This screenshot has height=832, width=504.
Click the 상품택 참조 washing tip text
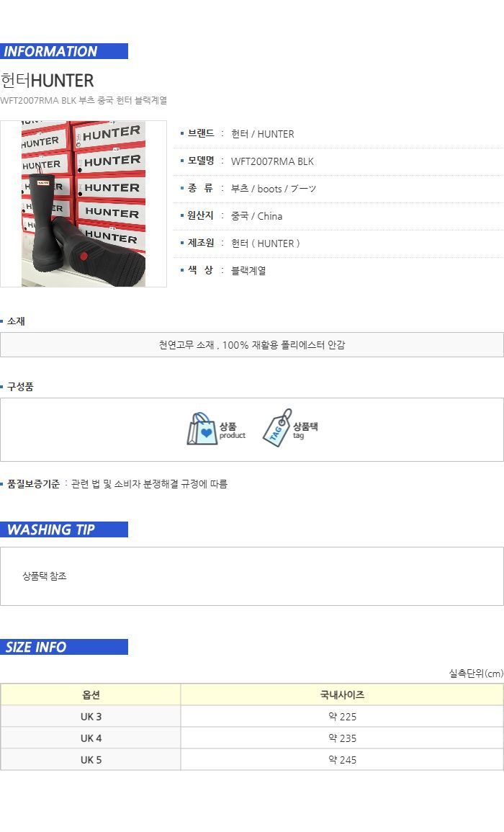coord(45,576)
